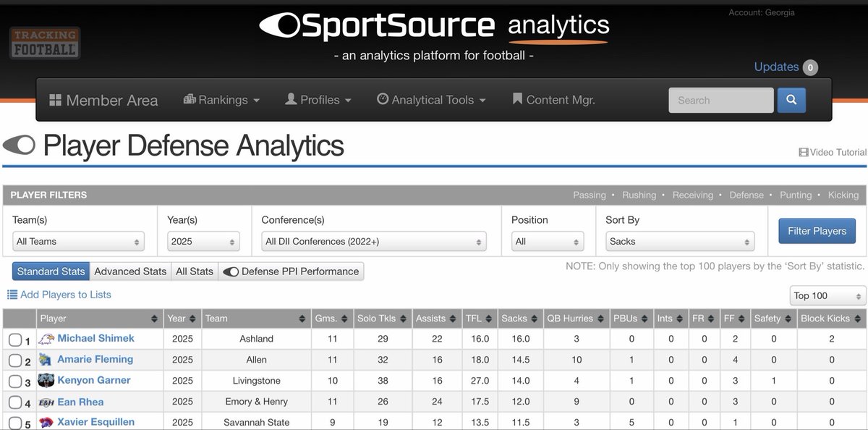Sort table by Team column
The height and width of the screenshot is (430, 868).
(256, 319)
